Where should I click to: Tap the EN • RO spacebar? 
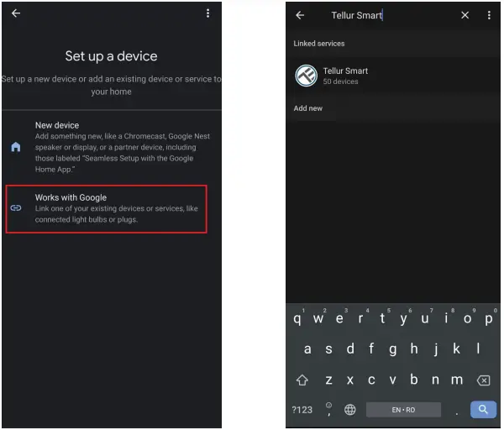403,410
